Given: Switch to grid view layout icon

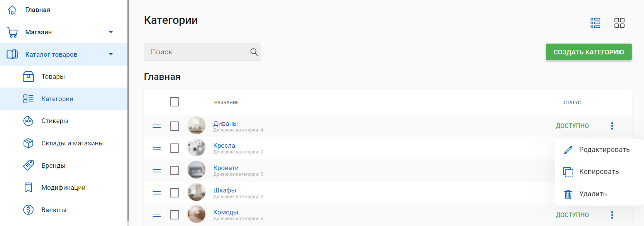Looking at the screenshot, I should point(619,23).
